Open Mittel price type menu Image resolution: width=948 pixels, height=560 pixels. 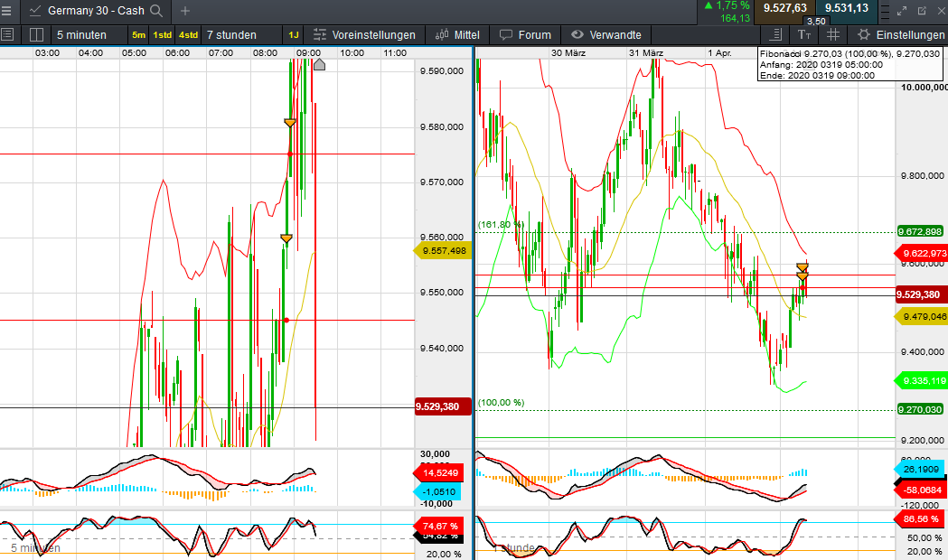457,35
